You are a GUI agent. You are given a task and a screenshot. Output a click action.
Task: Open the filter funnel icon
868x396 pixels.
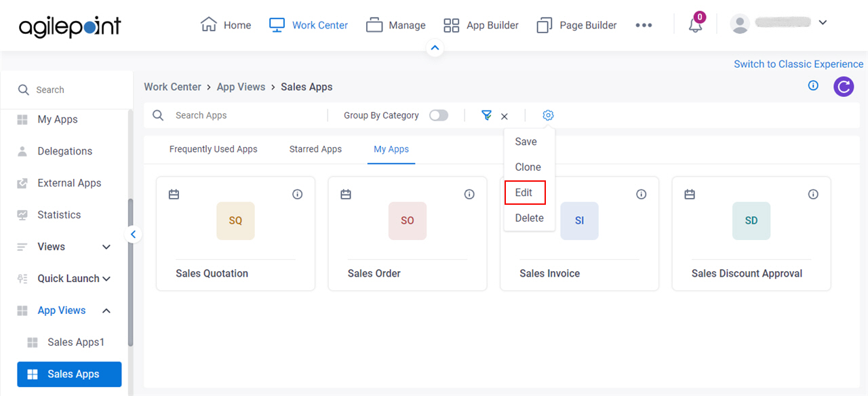486,115
